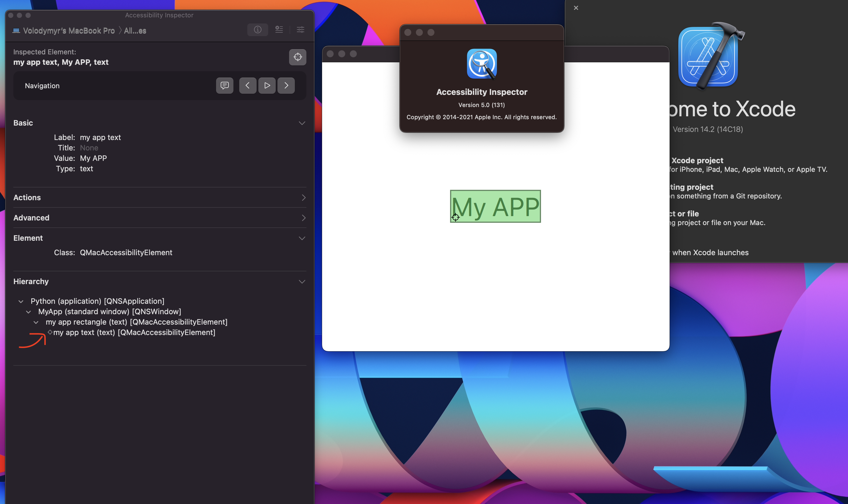Collapse the Python application tree node
The image size is (848, 504).
point(21,301)
